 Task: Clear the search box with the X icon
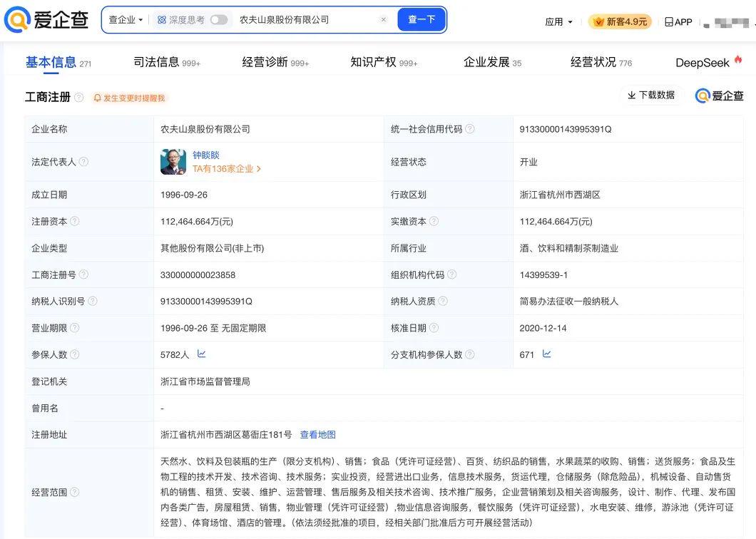pyautogui.click(x=383, y=20)
